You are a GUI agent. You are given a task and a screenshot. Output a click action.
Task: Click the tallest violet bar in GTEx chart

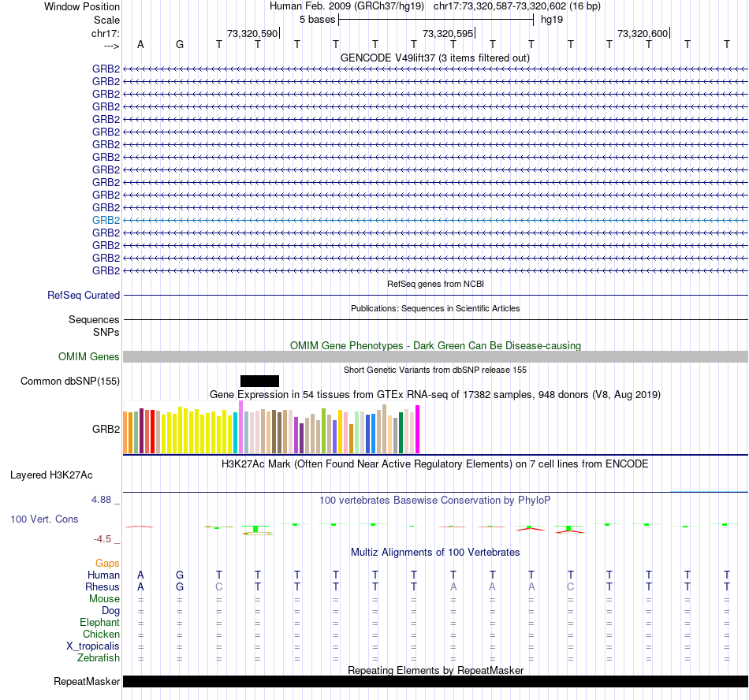coord(240,427)
